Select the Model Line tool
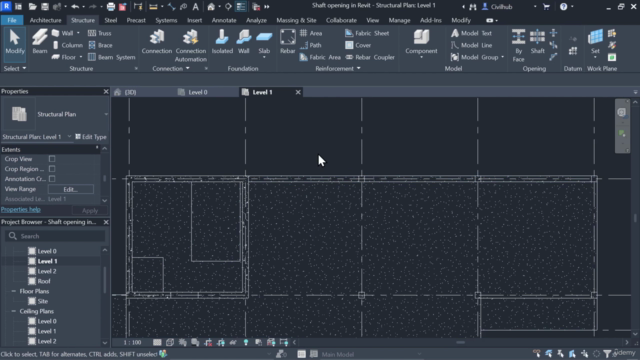Viewport: 640px width, 360px height. (x=471, y=45)
